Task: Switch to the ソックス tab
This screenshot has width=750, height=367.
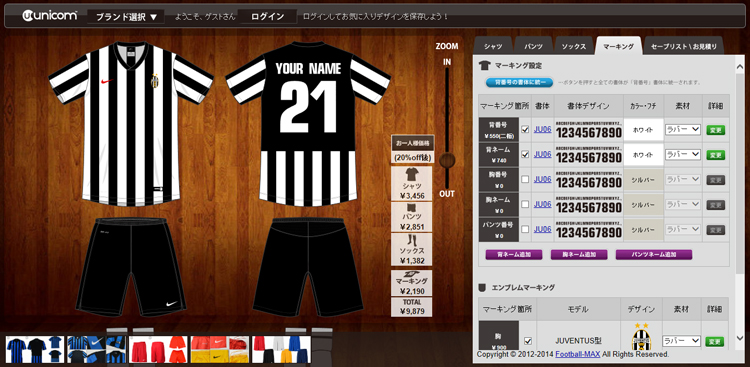Action: click(x=574, y=46)
